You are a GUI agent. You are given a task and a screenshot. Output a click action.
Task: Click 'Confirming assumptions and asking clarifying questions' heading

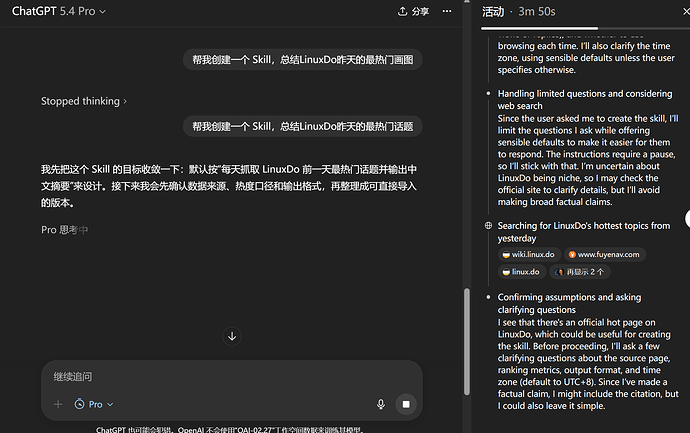pyautogui.click(x=569, y=303)
